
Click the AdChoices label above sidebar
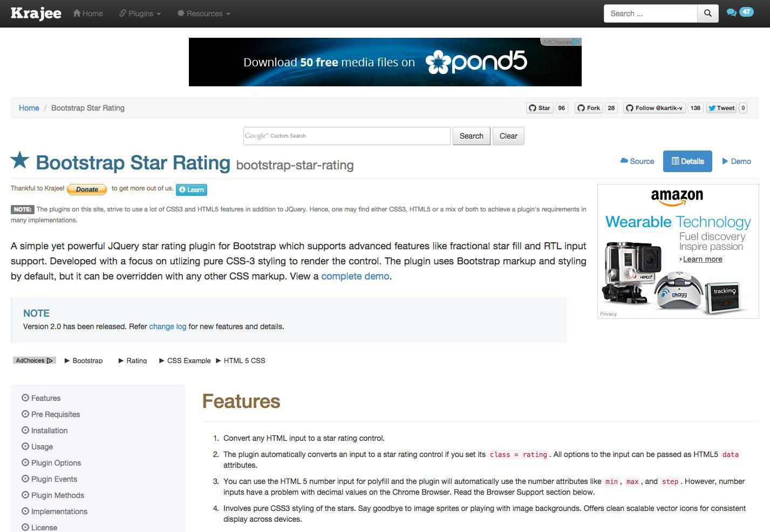35,360
